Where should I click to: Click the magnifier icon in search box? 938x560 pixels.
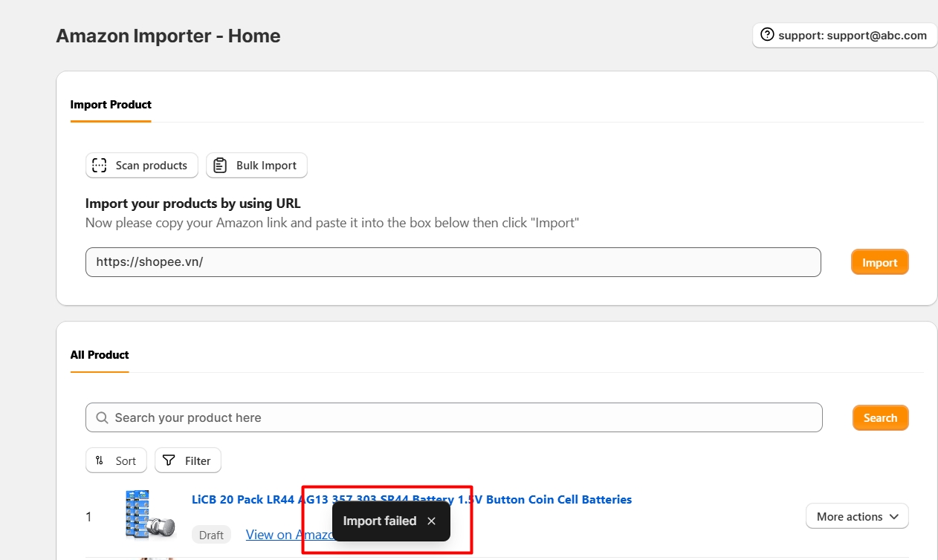tap(101, 417)
